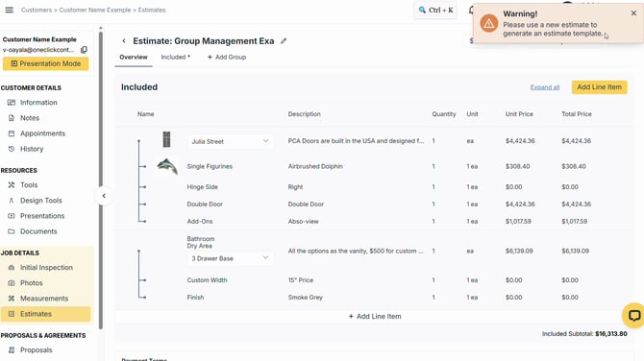Switch to the Included tab
The image size is (644, 361).
click(x=175, y=57)
